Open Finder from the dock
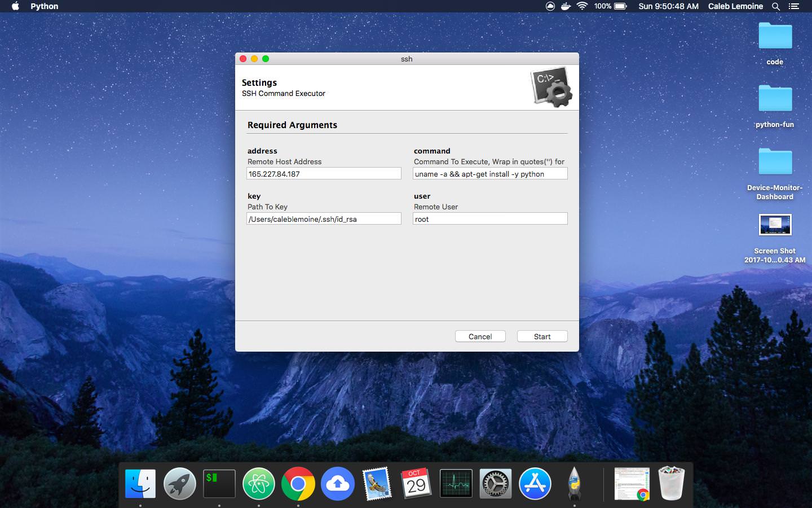This screenshot has height=508, width=812. [140, 484]
